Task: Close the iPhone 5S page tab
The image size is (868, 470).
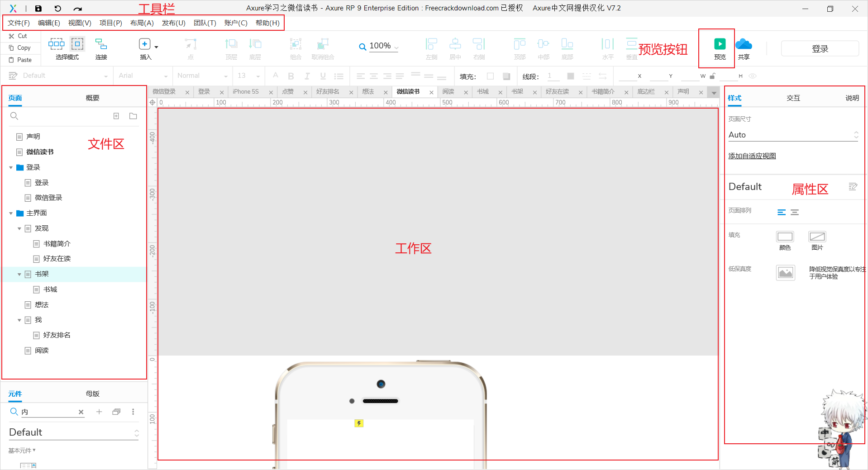Action: [271, 92]
